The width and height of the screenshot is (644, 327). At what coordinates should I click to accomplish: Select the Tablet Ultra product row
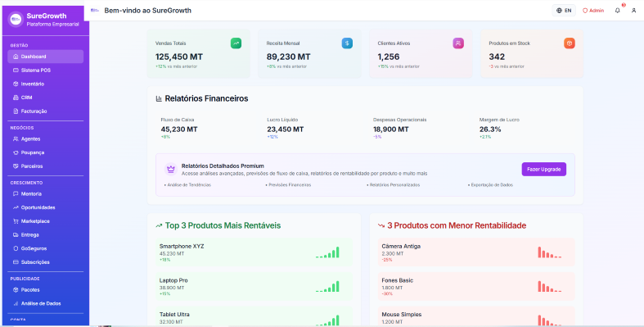[254, 316]
